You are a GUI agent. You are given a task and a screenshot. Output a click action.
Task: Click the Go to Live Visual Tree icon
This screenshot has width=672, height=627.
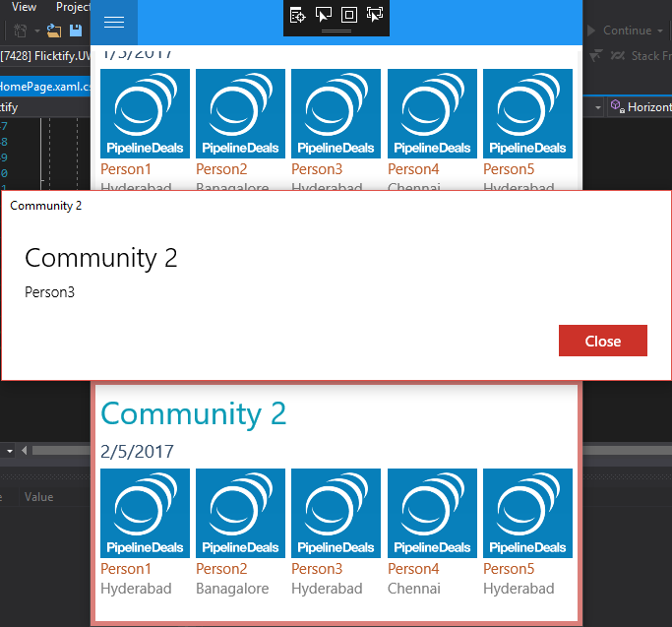click(x=297, y=15)
